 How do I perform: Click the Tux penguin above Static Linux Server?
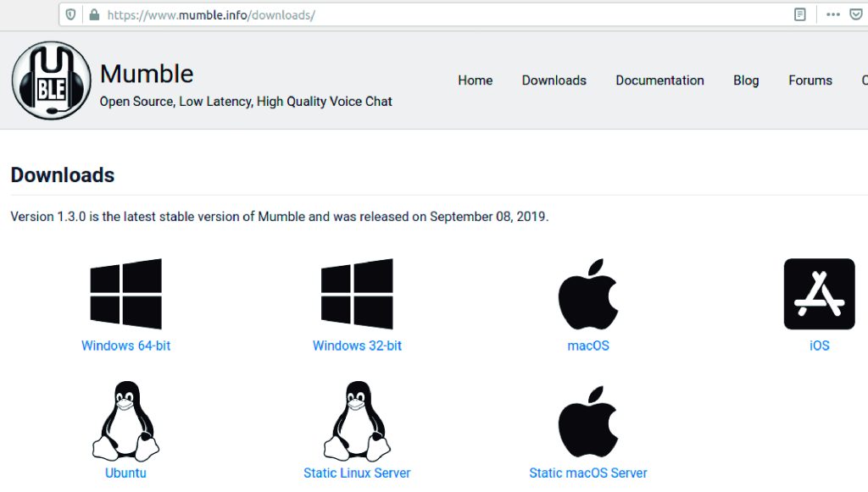pyautogui.click(x=357, y=421)
